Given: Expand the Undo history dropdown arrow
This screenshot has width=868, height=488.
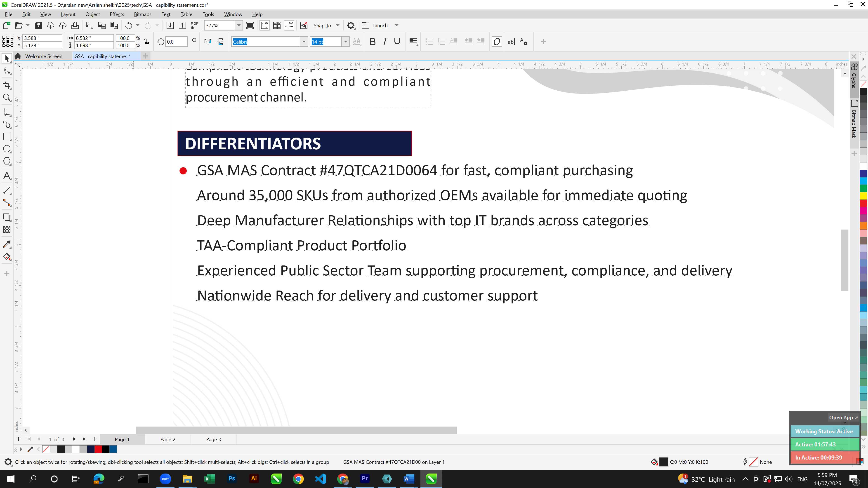Looking at the screenshot, I should point(137,25).
